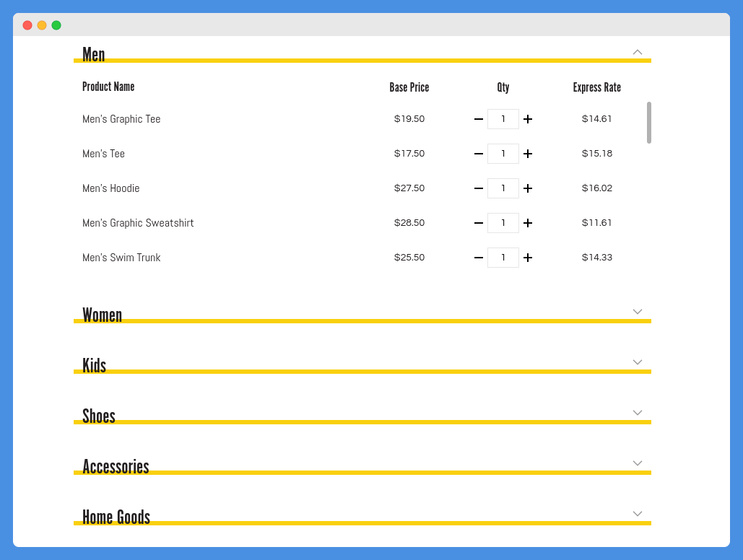Increase quantity for Men's Graphic Sweatshirt
The image size is (743, 560).
coord(528,223)
